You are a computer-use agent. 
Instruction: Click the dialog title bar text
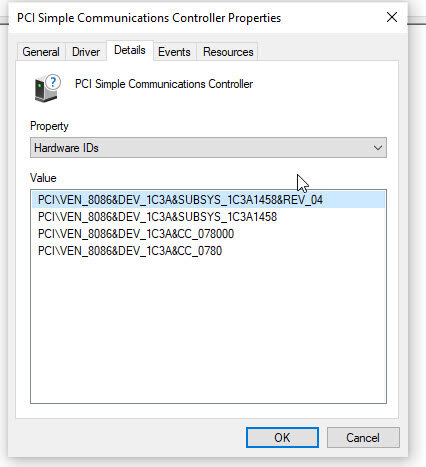pos(149,18)
